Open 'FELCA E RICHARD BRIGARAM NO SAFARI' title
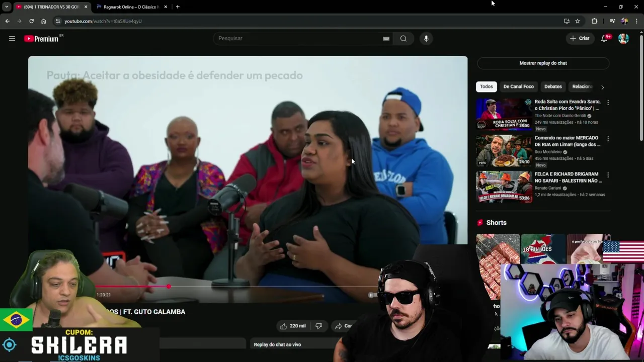 pyautogui.click(x=567, y=177)
